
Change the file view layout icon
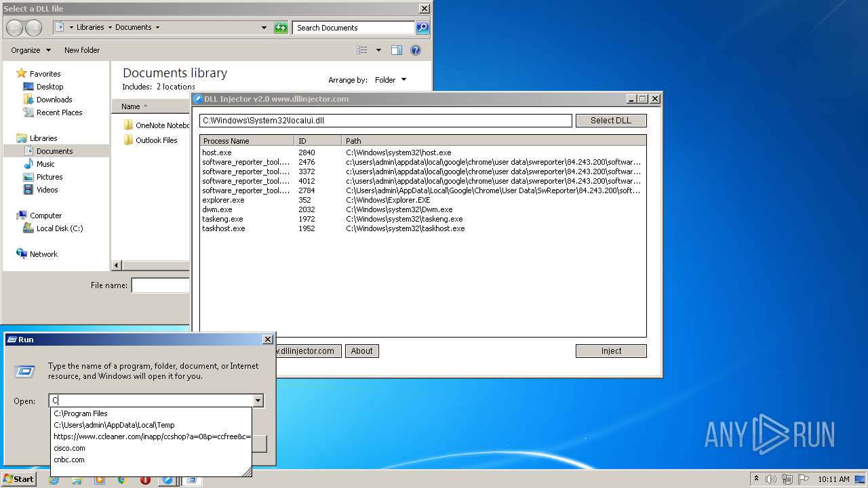click(362, 50)
